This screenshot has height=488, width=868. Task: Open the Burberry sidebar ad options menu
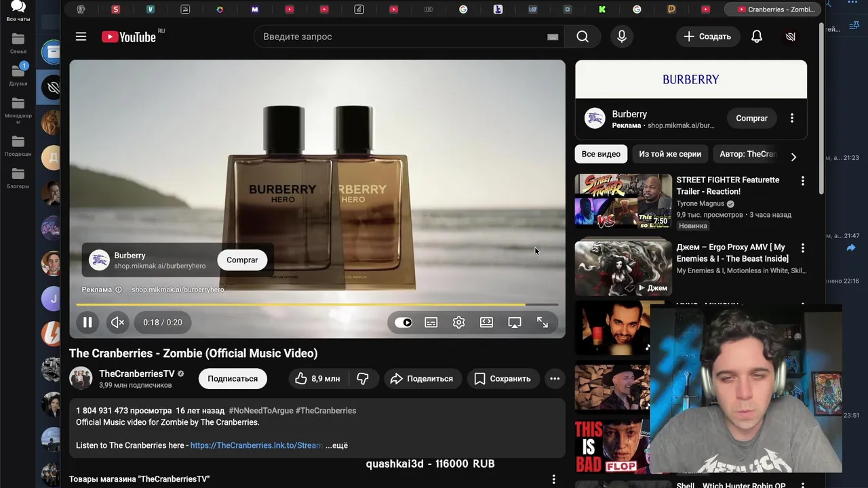click(792, 118)
